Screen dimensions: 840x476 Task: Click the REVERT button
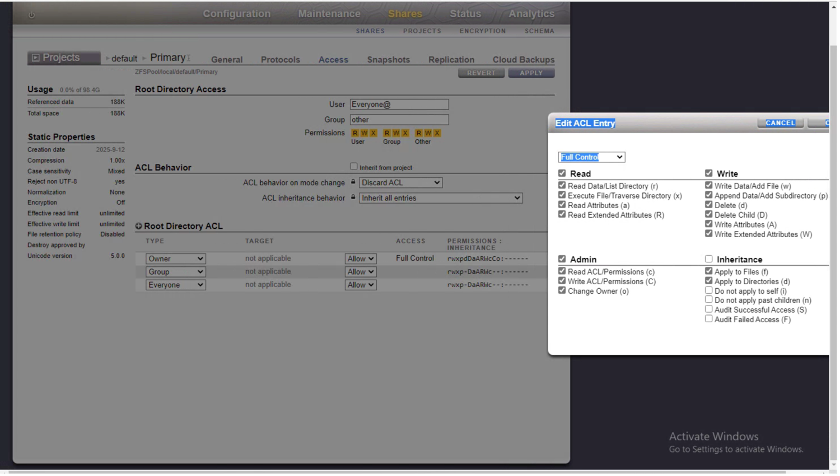point(481,73)
